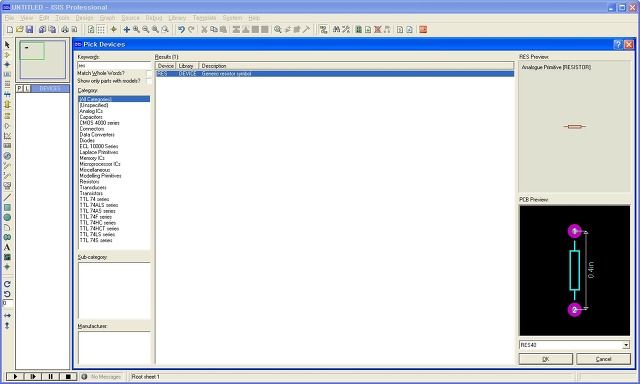The width and height of the screenshot is (640, 384).
Task: Select the virtual instruments tool
Action: click(x=7, y=185)
